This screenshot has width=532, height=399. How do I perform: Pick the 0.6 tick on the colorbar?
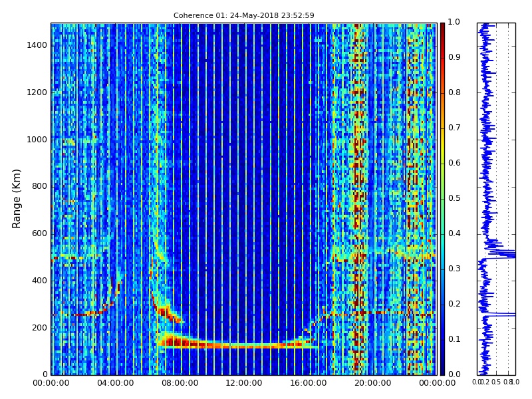pos(454,163)
